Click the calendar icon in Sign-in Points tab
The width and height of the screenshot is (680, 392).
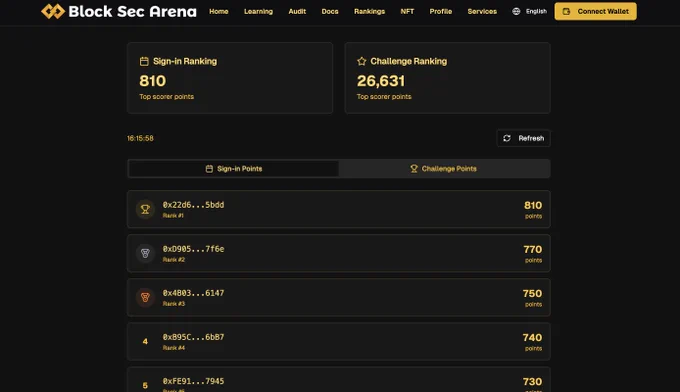click(x=209, y=168)
